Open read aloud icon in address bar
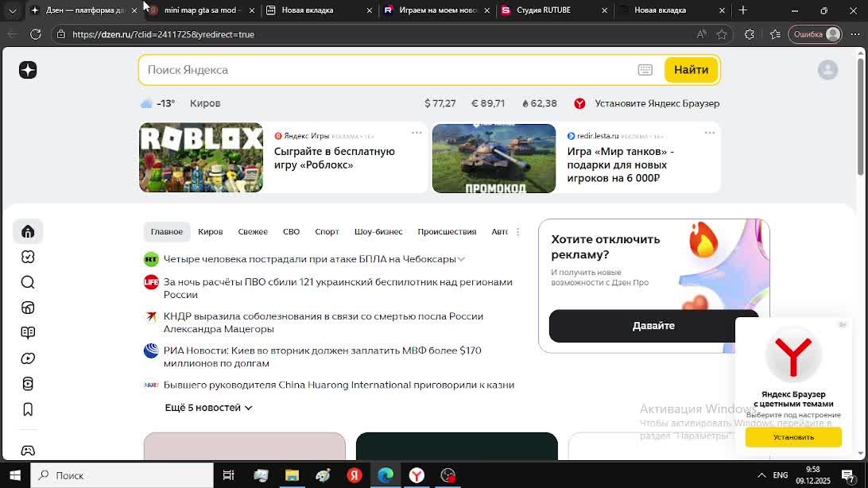Image resolution: width=868 pixels, height=488 pixels. tap(701, 34)
